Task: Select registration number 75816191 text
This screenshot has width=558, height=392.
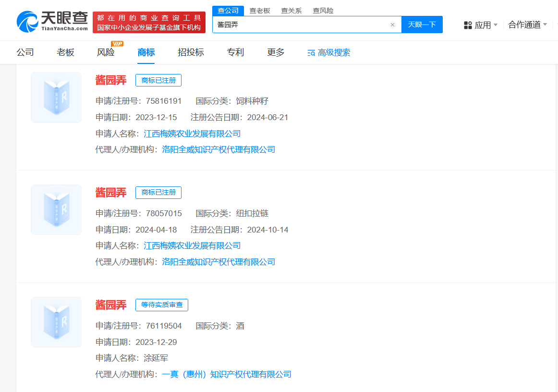Action: point(164,101)
